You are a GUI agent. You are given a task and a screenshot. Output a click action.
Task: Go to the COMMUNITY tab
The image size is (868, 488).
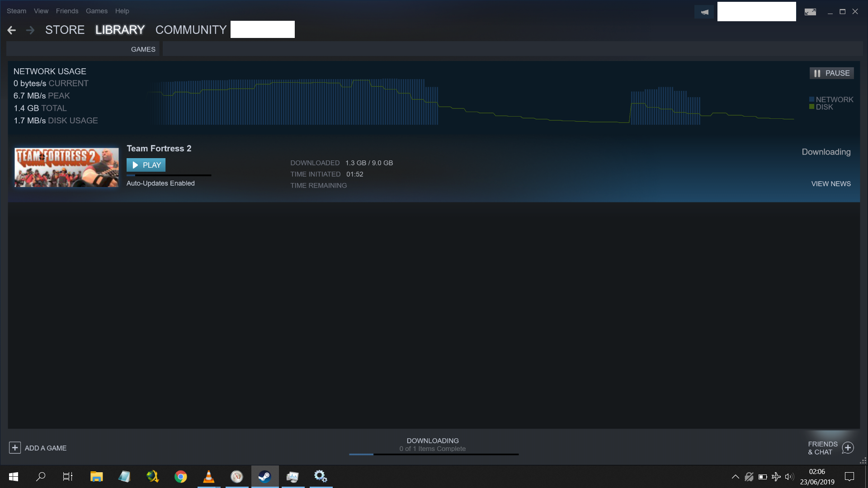point(191,30)
